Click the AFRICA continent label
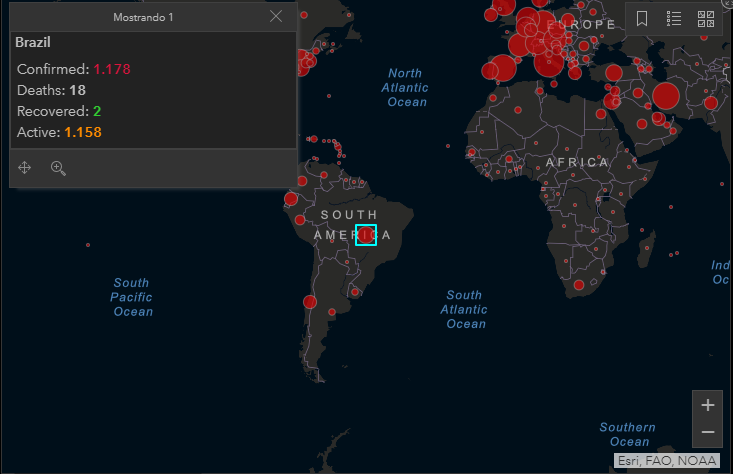 (577, 162)
